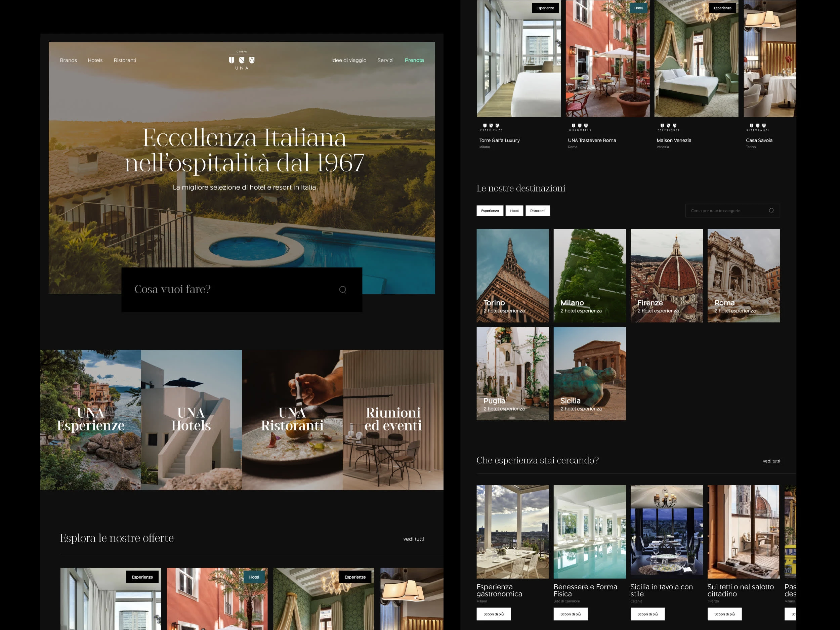The height and width of the screenshot is (630, 840).
Task: Open Idee di viaggio menu item
Action: coord(349,60)
